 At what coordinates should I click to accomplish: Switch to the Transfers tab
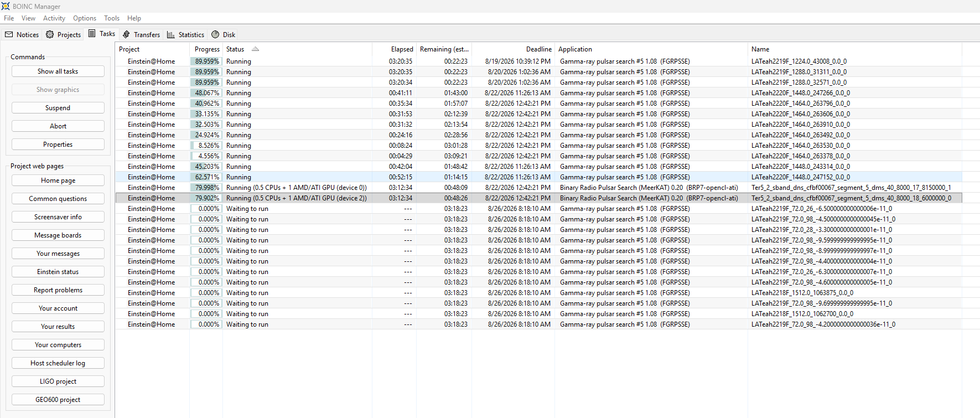142,34
